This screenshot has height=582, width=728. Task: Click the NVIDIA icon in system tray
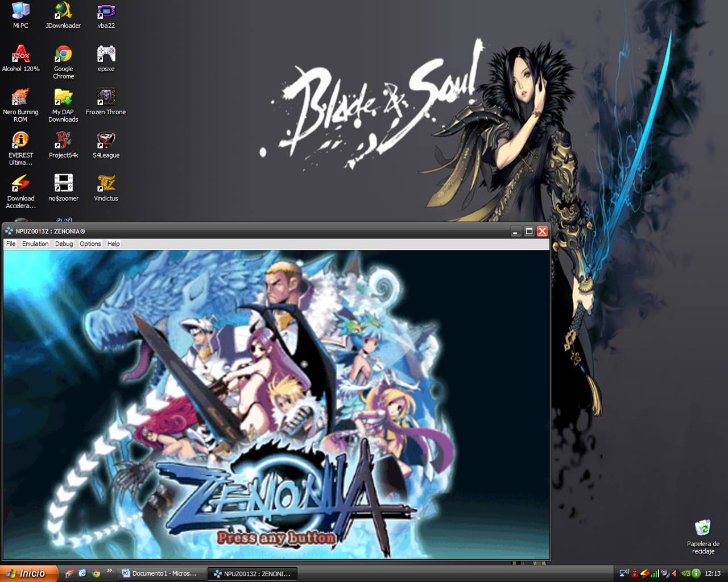point(685,573)
